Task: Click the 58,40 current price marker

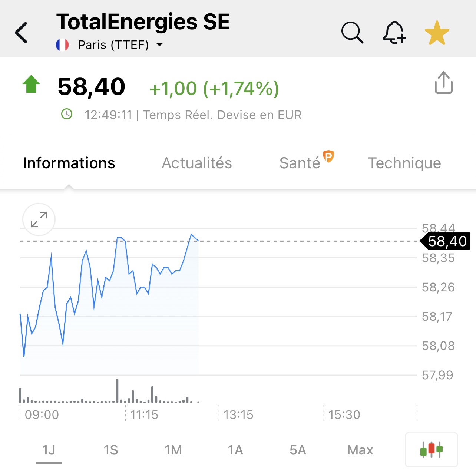Action: (x=447, y=241)
